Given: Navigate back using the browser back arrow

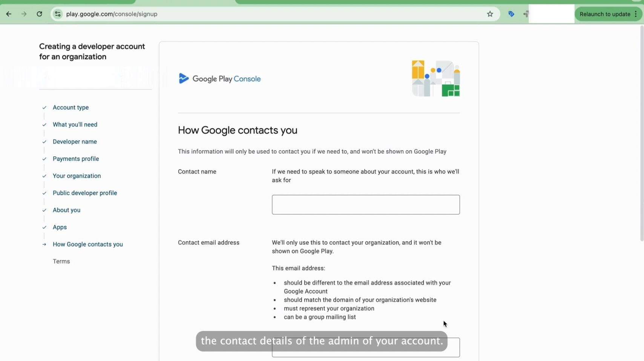Looking at the screenshot, I should point(9,14).
